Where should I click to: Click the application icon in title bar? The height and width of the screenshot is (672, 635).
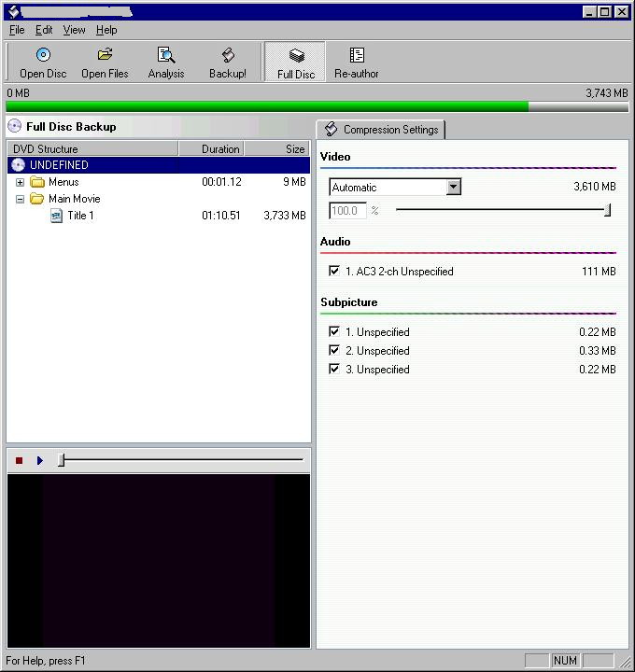(14, 11)
